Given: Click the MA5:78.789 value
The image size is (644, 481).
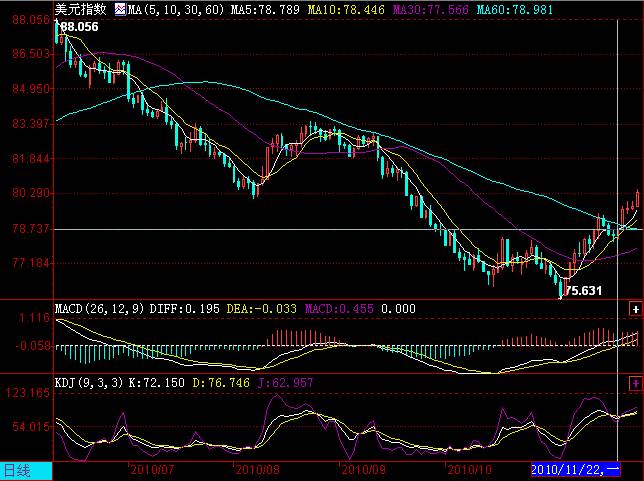Looking at the screenshot, I should [x=265, y=9].
